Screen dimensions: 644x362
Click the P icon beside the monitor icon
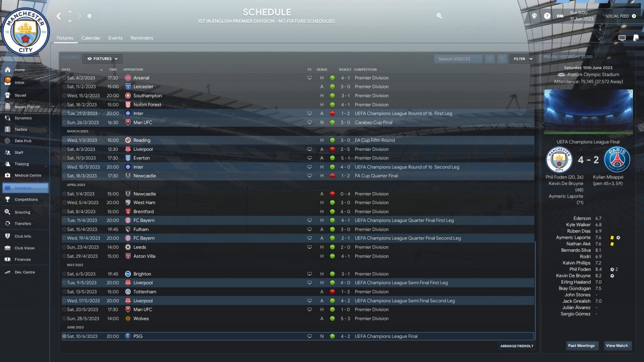[x=636, y=38]
